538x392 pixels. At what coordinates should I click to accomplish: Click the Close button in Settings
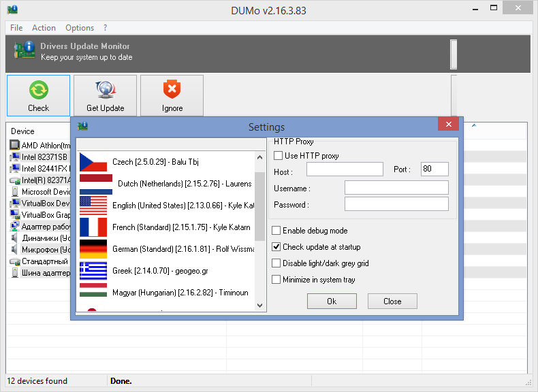pyautogui.click(x=392, y=301)
